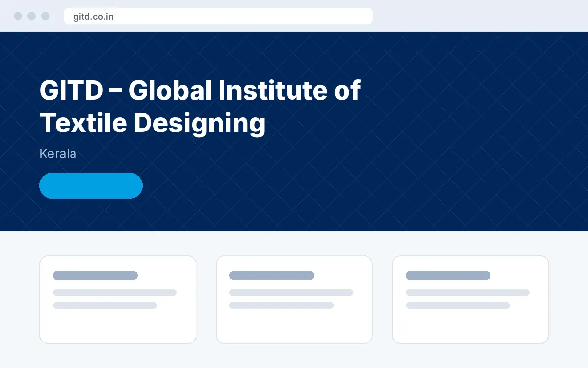The image size is (588, 368).
Task: Click the blue pill button under Kerala
Action: pyautogui.click(x=91, y=185)
